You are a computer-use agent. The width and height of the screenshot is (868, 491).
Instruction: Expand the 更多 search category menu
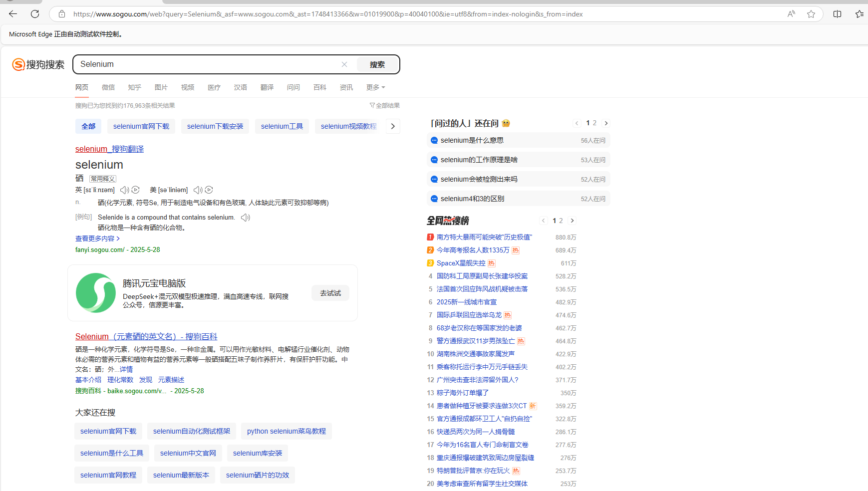pos(376,87)
